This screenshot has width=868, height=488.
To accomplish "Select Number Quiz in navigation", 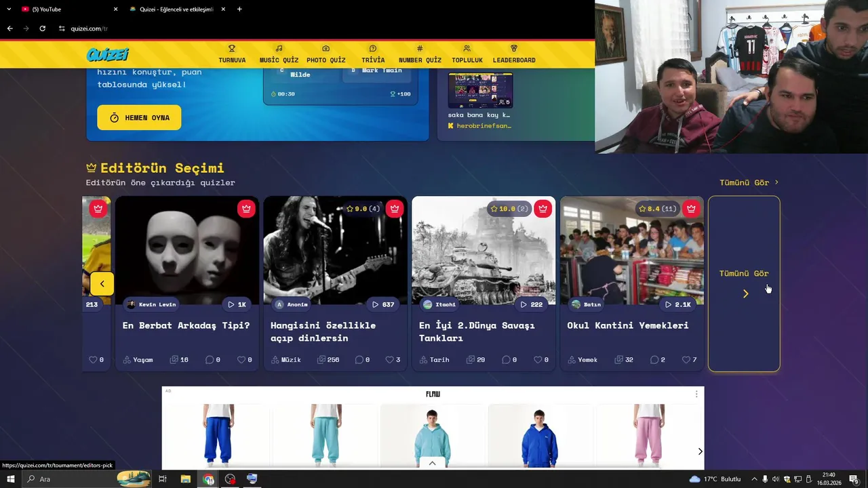I will [420, 54].
